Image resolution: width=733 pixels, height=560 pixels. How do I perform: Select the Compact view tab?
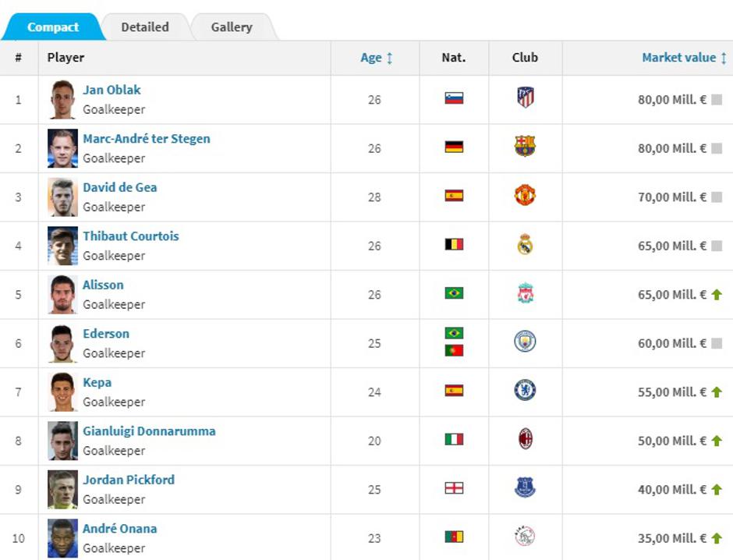pos(53,27)
